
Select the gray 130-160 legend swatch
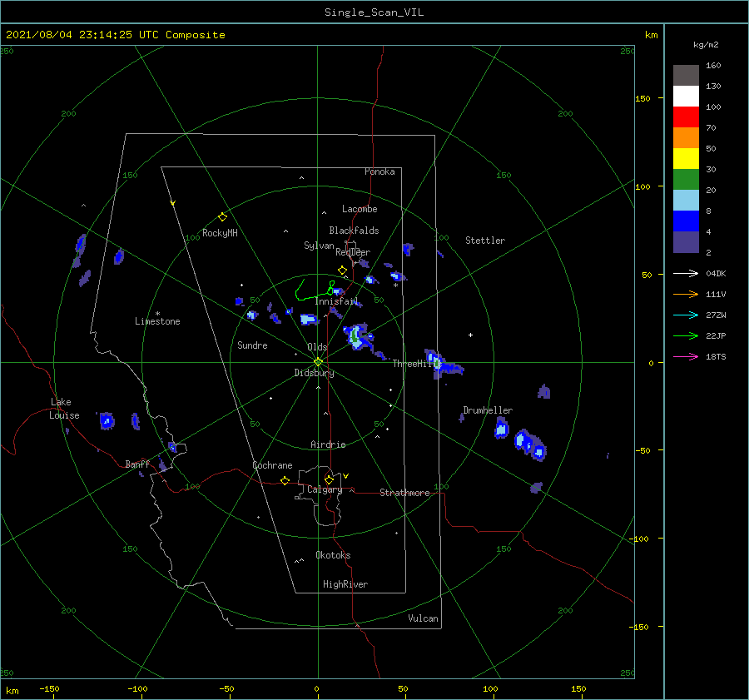coord(686,75)
